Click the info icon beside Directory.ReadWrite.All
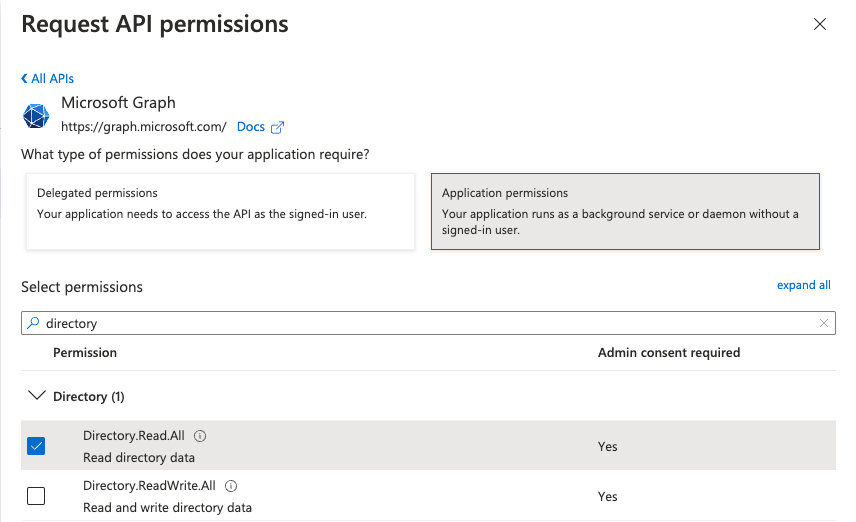Image resolution: width=856 pixels, height=522 pixels. click(x=231, y=486)
